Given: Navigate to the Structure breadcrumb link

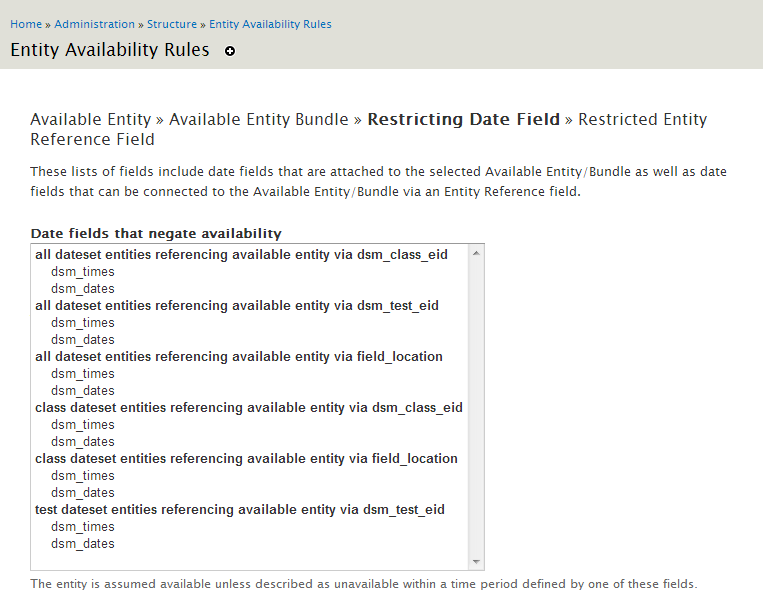Looking at the screenshot, I should coord(172,24).
